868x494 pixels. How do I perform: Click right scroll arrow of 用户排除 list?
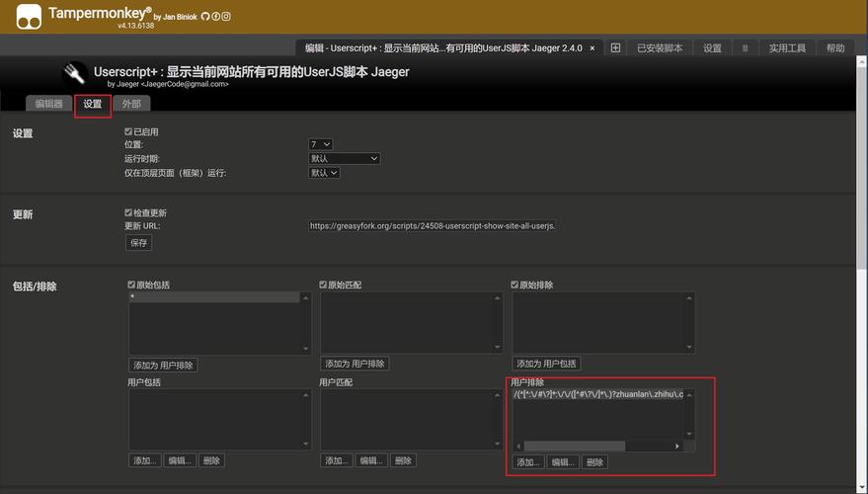(x=677, y=447)
